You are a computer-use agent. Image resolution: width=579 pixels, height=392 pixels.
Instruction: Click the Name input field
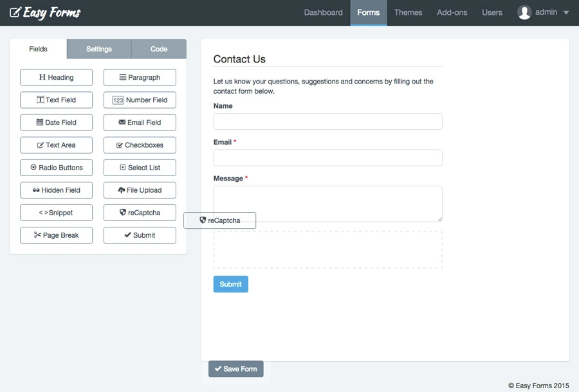click(328, 121)
